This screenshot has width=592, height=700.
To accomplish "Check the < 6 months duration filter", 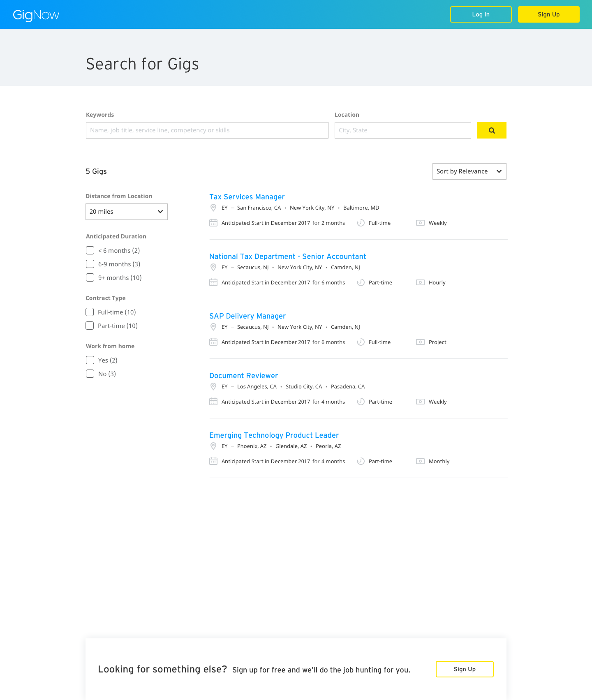I will point(90,250).
